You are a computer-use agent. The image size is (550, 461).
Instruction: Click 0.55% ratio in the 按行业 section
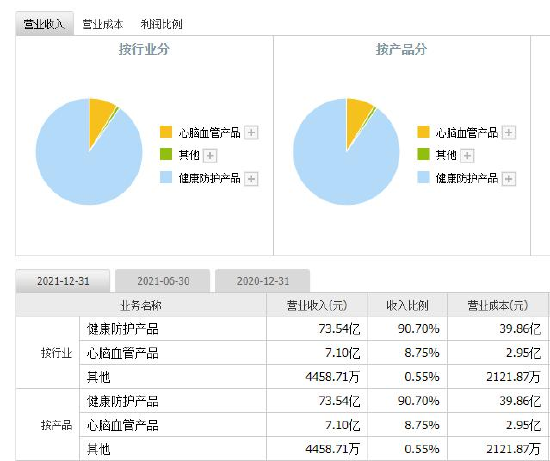422,377
